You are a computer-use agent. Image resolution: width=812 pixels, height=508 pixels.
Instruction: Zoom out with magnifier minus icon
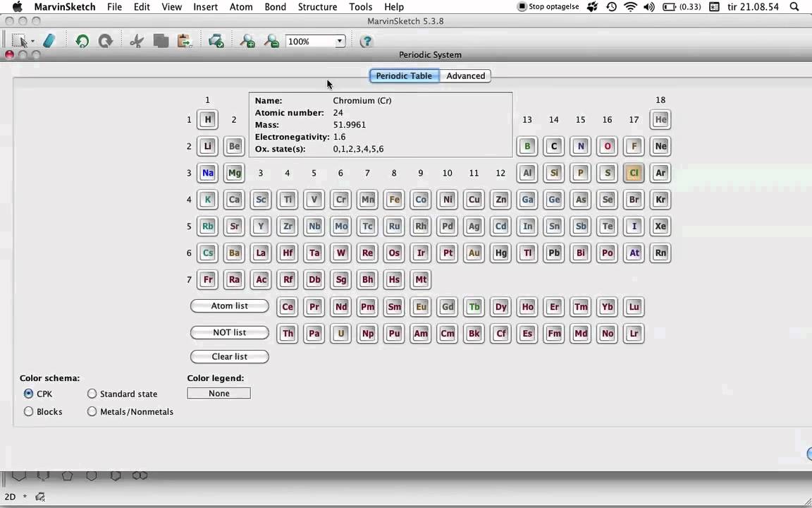point(271,41)
